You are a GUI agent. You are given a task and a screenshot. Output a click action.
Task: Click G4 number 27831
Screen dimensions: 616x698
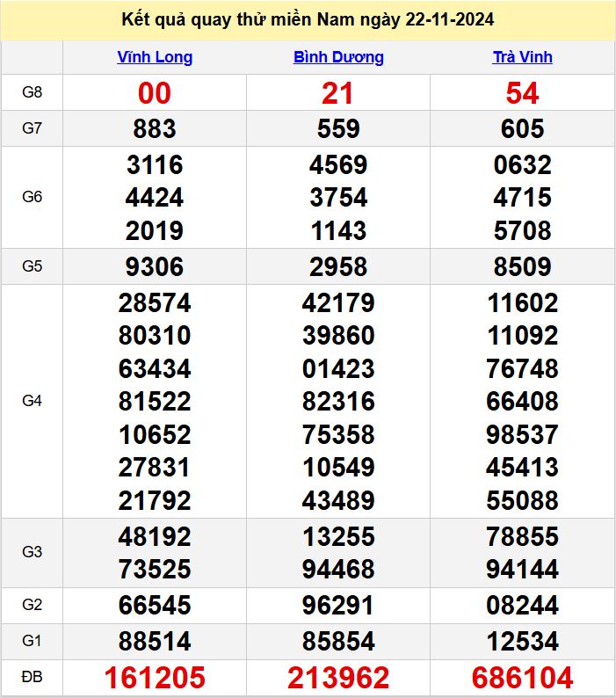154,467
